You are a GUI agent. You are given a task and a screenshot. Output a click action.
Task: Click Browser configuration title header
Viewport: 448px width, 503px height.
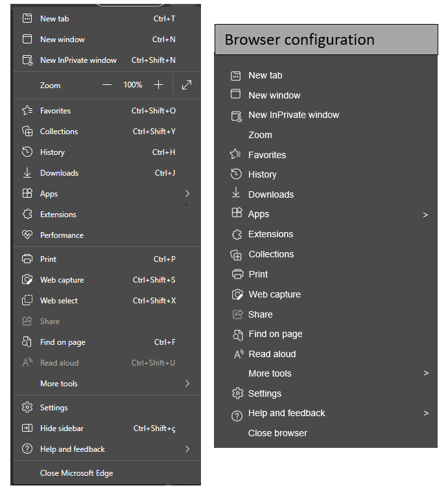(326, 40)
